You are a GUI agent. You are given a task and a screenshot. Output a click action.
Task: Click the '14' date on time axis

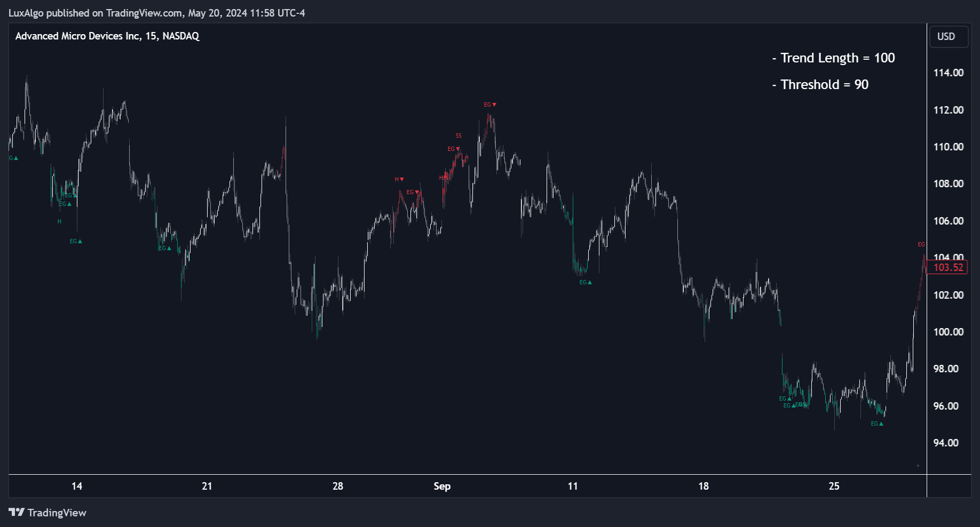click(x=77, y=486)
